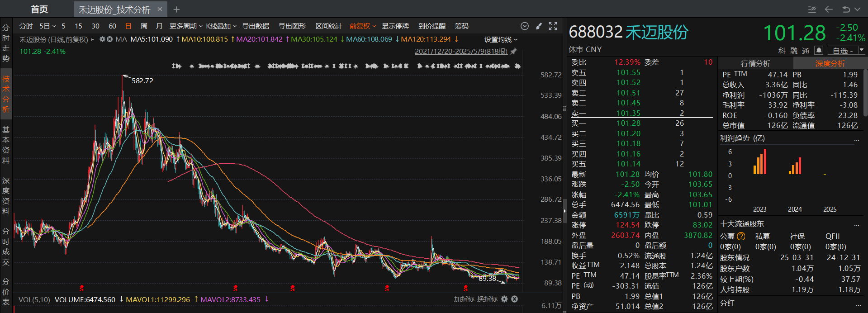This screenshot has height=313, width=868.
Task: Click the date range 2021/12/20-2025/5/9 link
Action: click(461, 52)
